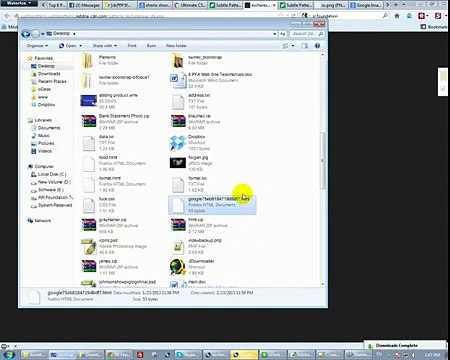Click the search magnifier in Explorer search box

click(321, 34)
